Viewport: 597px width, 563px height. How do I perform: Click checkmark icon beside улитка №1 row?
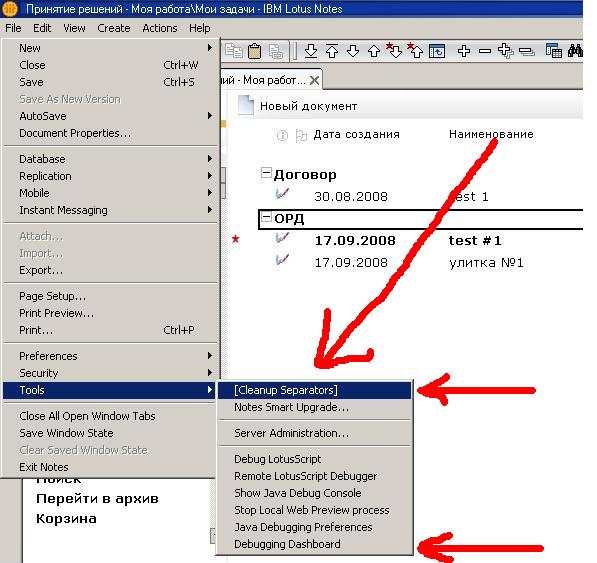[x=282, y=260]
